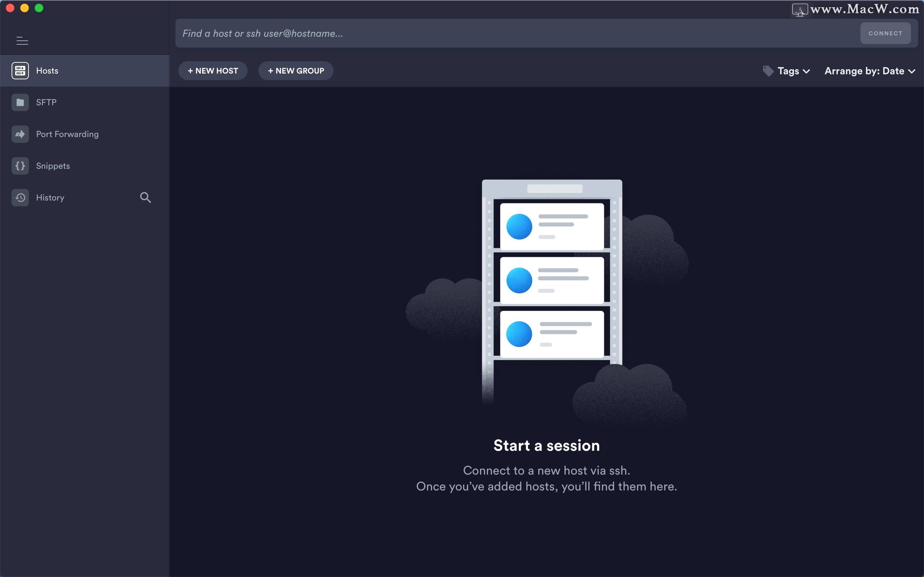Click the NEW HOST button
924x577 pixels.
212,70
